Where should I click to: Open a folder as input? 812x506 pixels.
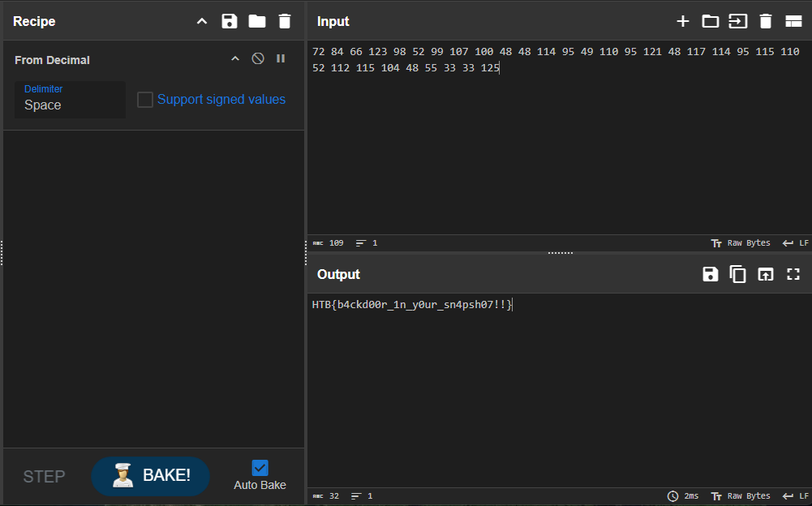(711, 21)
